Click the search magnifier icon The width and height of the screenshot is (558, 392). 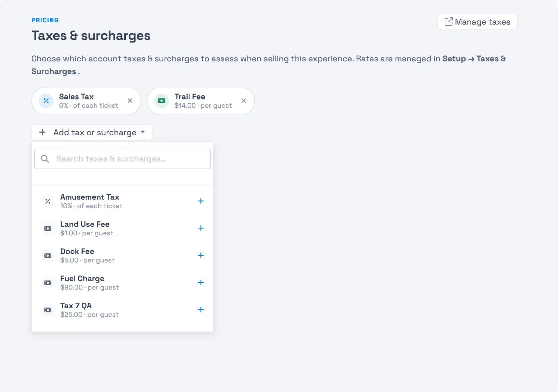[x=45, y=159]
